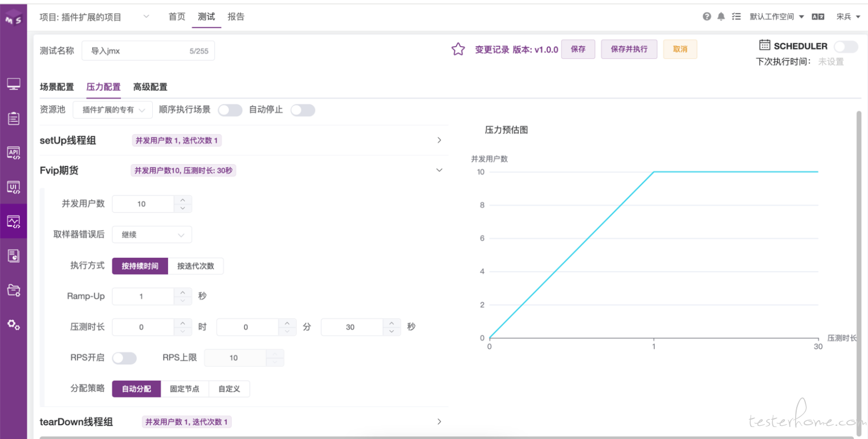Expand the setUp线程组 section
The height and width of the screenshot is (439, 868).
(x=439, y=140)
